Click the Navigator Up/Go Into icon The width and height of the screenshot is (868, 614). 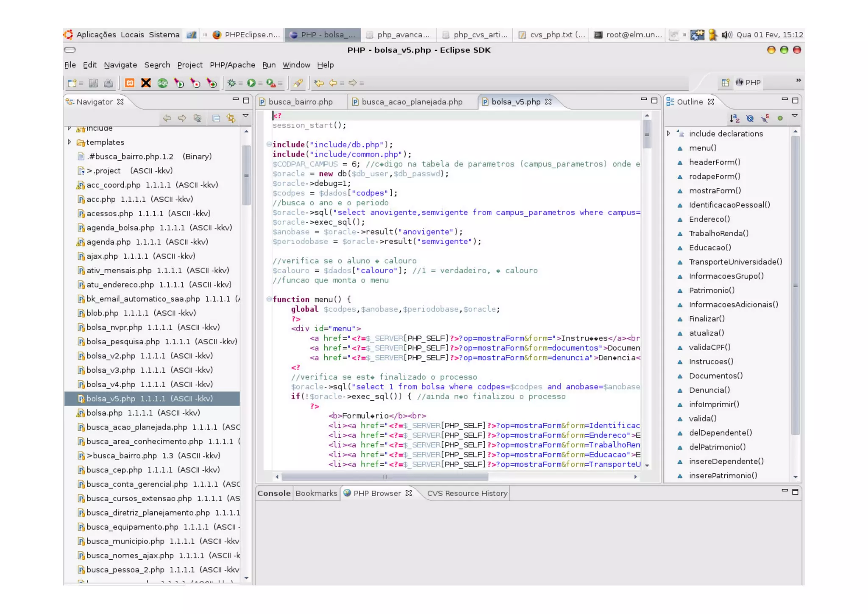pos(197,118)
